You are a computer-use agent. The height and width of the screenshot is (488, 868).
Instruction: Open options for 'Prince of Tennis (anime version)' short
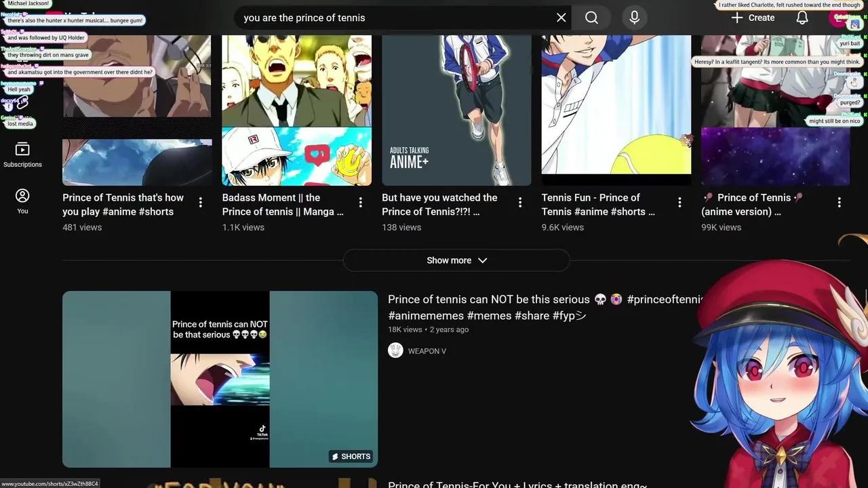tap(840, 202)
